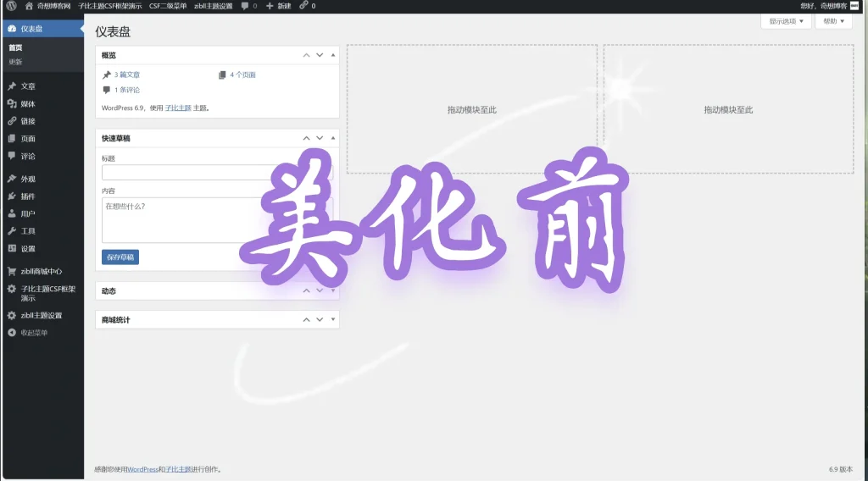Open site home icon 奇想博客网
Image resolution: width=868 pixels, height=481 pixels.
30,6
